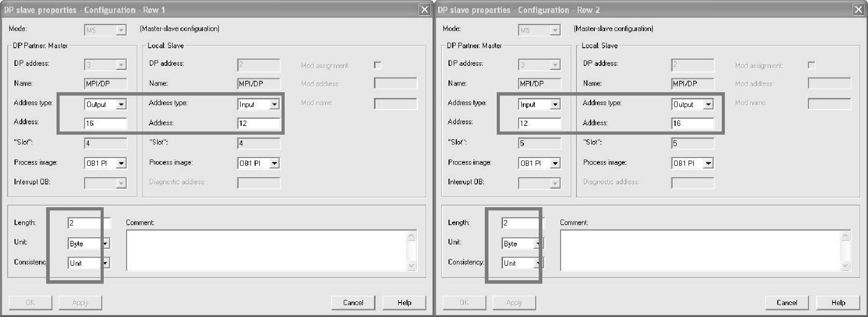
Task: Click Slave Address field showing 12 in Row 1
Action: [258, 124]
